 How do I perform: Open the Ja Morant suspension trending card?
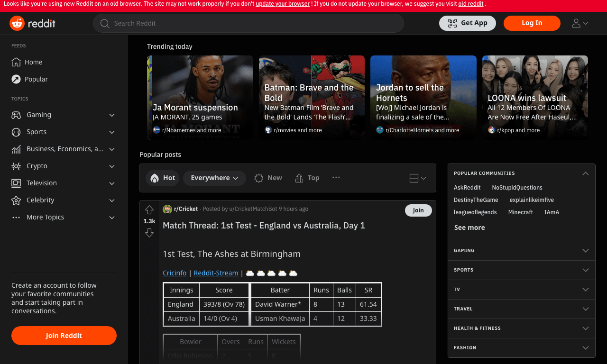tap(200, 98)
